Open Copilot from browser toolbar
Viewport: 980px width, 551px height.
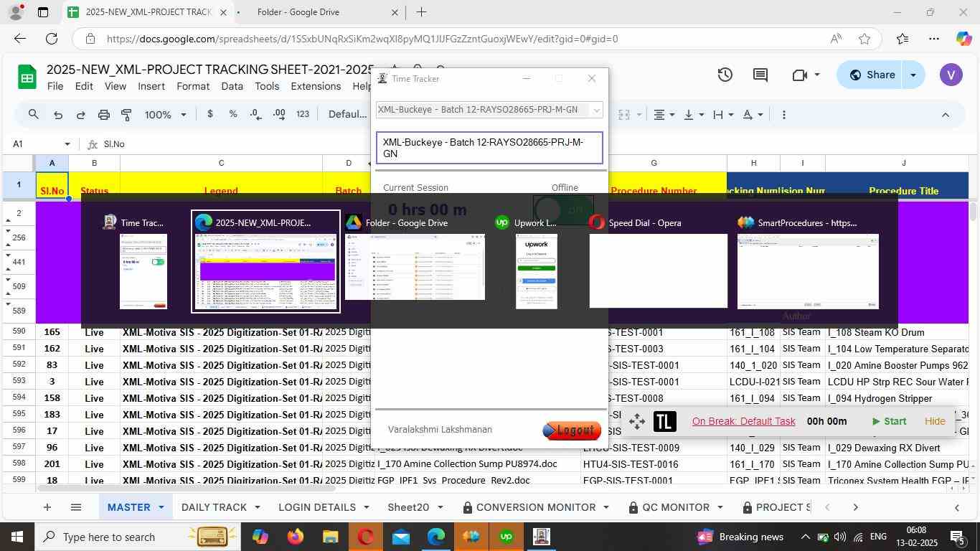(963, 39)
